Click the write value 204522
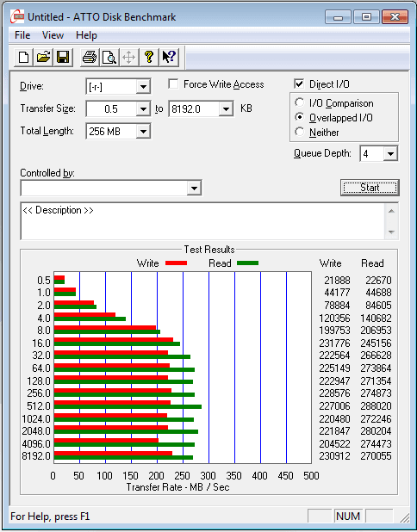 334,443
